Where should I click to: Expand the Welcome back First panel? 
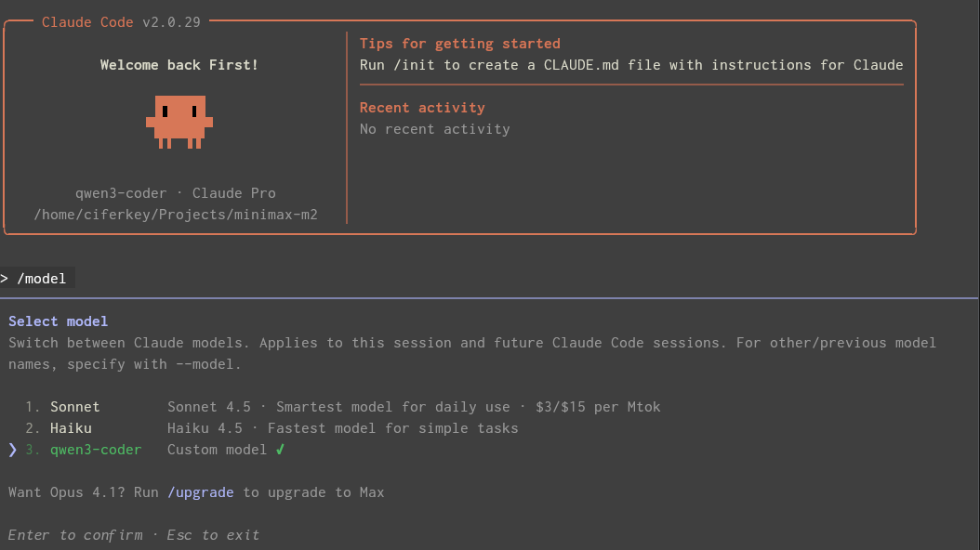[x=179, y=64]
